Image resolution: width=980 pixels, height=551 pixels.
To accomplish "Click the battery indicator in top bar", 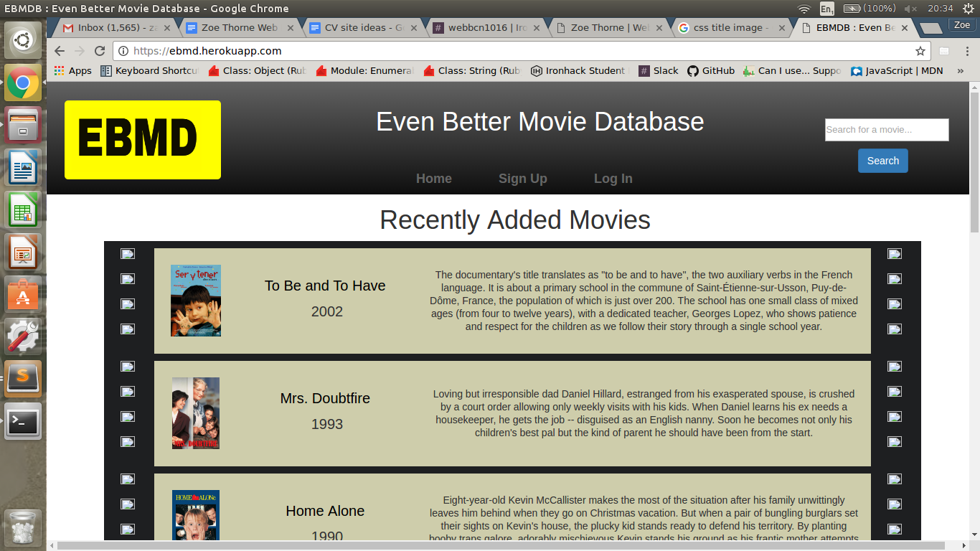I will pyautogui.click(x=870, y=9).
